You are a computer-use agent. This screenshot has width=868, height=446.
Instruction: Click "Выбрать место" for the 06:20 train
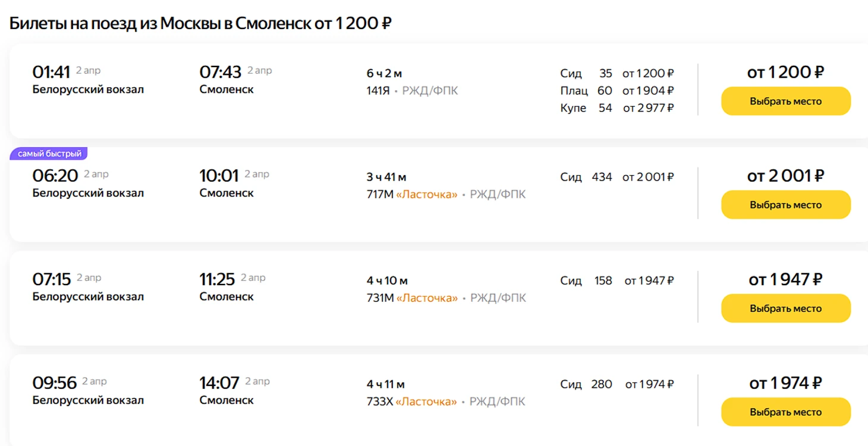(785, 205)
